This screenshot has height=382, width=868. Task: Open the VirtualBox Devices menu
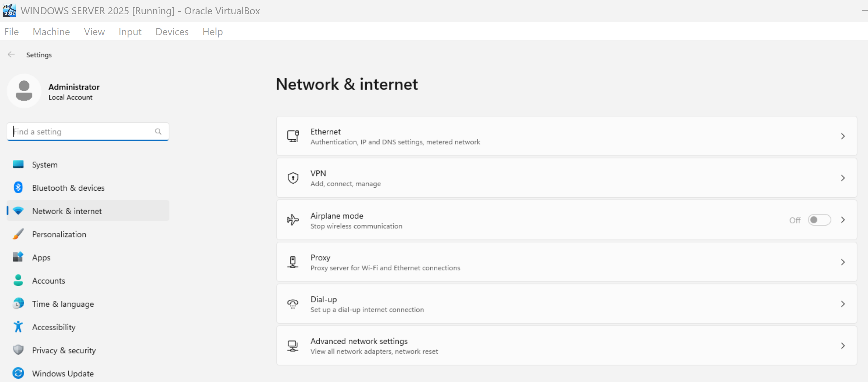172,32
